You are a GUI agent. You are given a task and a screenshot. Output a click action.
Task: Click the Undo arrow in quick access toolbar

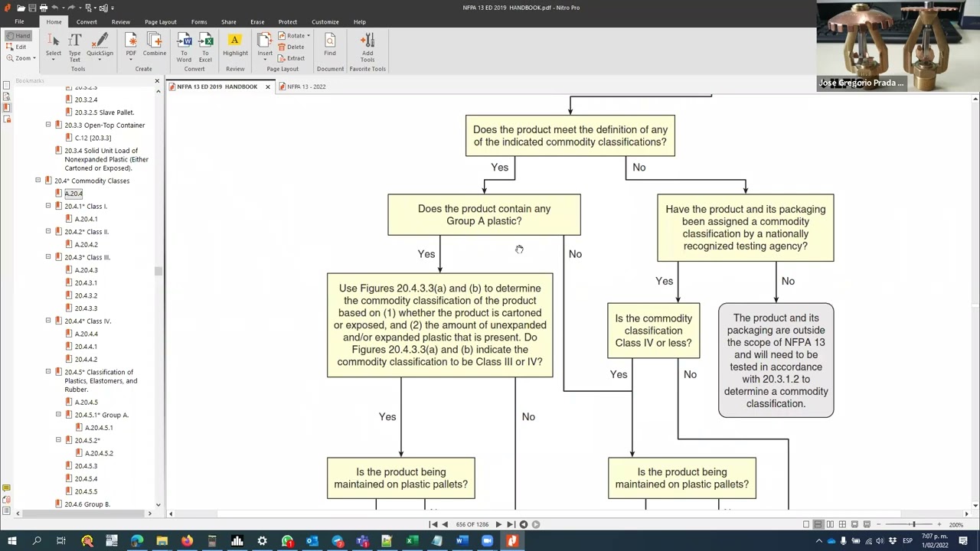(x=57, y=8)
